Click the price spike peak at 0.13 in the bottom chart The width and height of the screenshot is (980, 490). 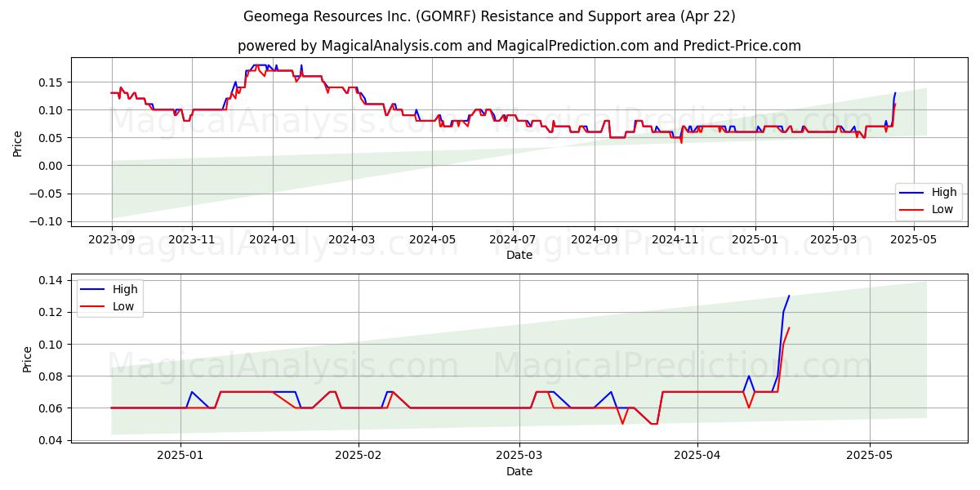(x=789, y=296)
